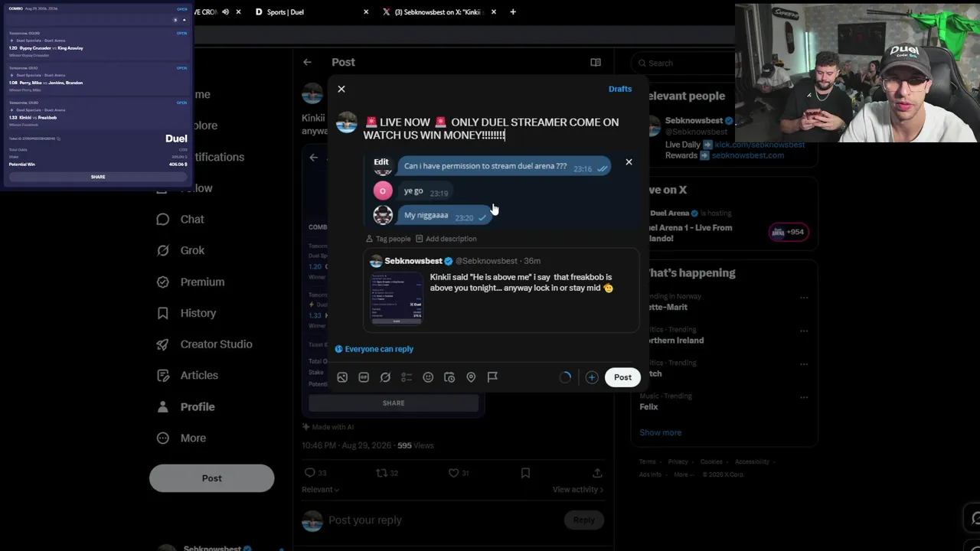Viewport: 980px width, 551px height.
Task: Add a poll to the post
Action: tap(407, 377)
